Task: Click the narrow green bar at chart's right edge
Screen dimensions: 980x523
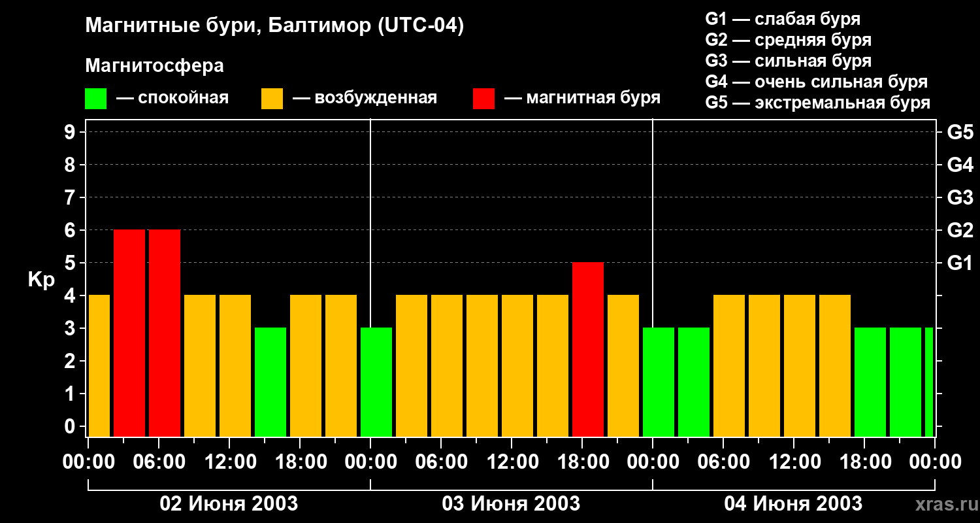Action: pyautogui.click(x=928, y=382)
